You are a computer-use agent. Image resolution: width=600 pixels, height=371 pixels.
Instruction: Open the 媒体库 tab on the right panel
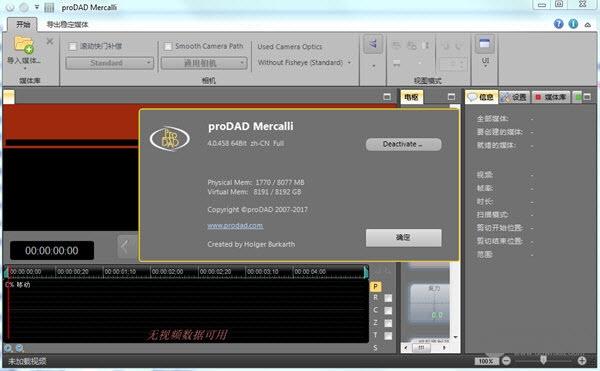[551, 97]
